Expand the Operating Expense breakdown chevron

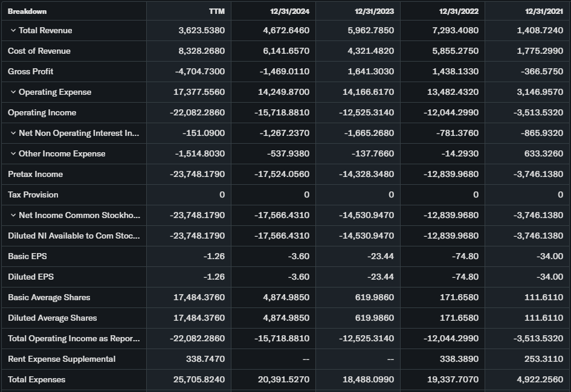[13, 92]
